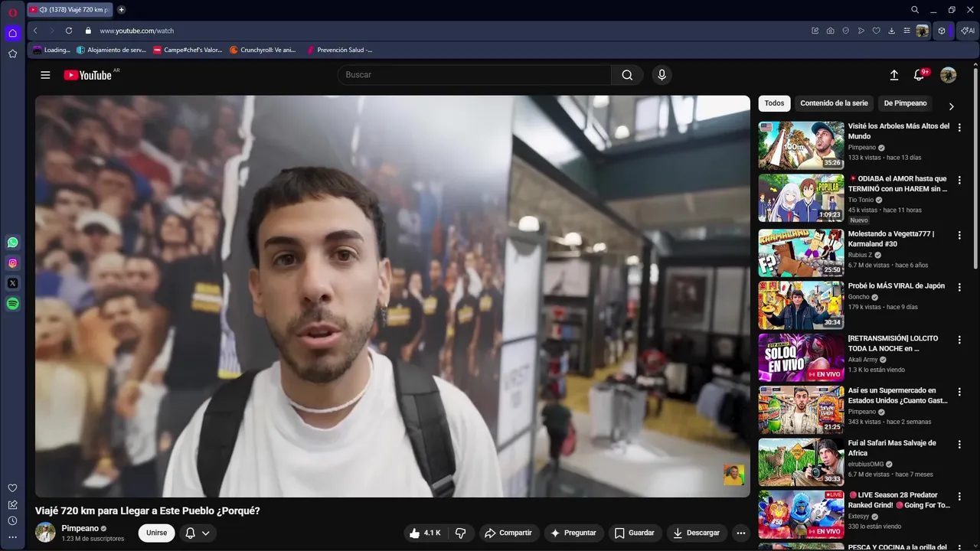Switch to the Viajé 720 km tab
Viewport: 980px width, 551px height.
(70, 10)
